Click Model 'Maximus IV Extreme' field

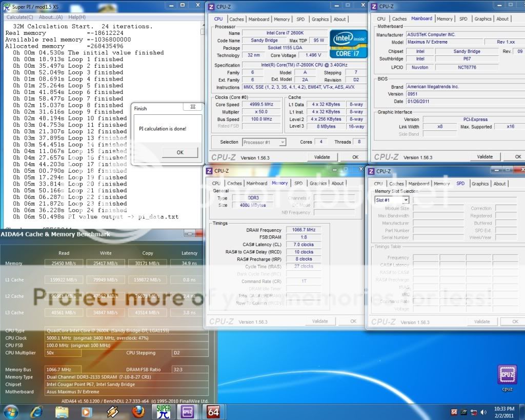pyautogui.click(x=445, y=42)
